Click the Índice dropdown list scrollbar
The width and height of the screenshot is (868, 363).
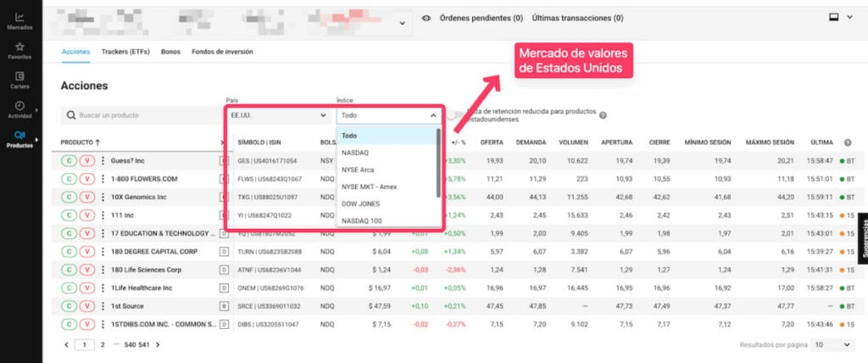438,162
